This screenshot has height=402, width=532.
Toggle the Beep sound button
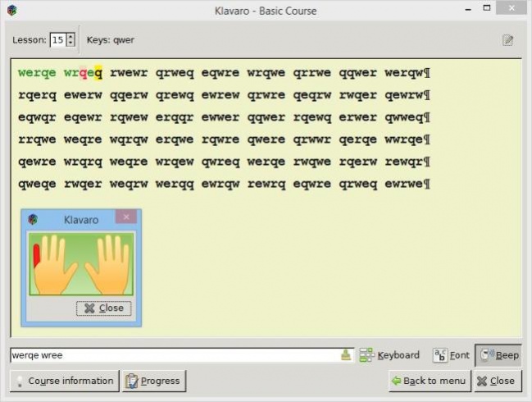[498, 355]
